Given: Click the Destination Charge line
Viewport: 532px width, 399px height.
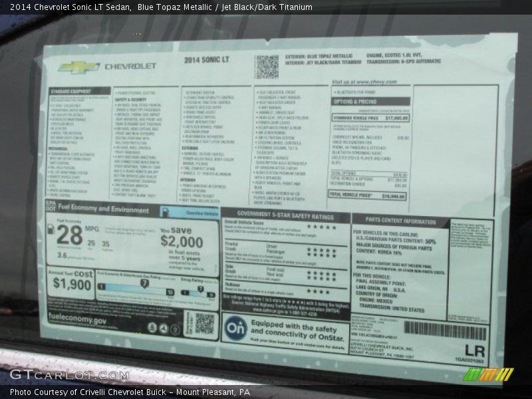Looking at the screenshot, I should point(368,185).
